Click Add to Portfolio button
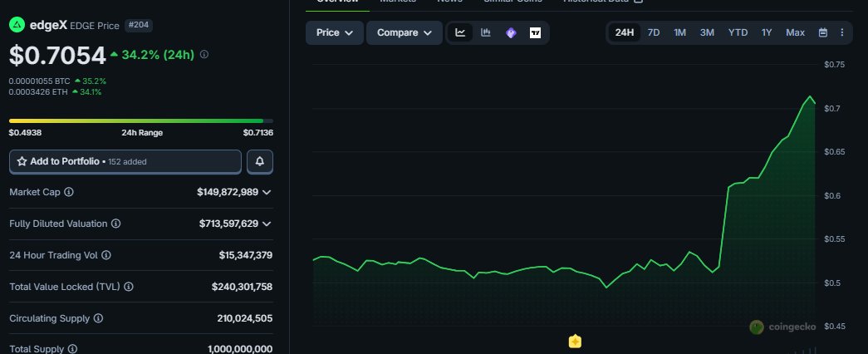Screen dimensions: 868x354 point(125,162)
